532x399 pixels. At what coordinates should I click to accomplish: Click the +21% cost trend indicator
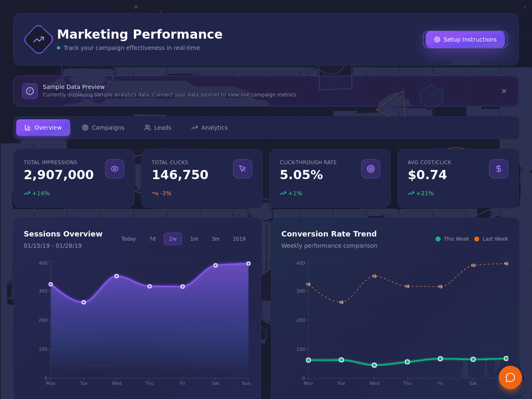pos(421,193)
